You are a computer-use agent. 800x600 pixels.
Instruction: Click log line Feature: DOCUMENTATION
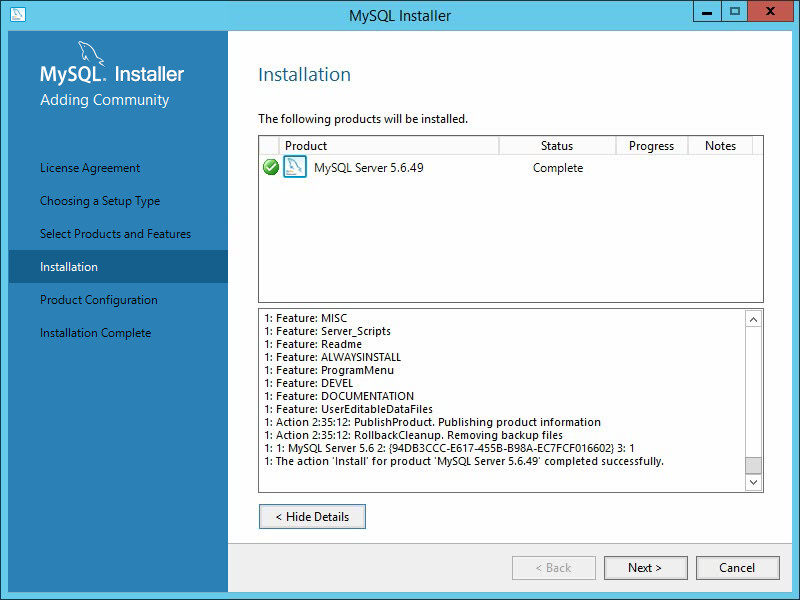point(339,396)
